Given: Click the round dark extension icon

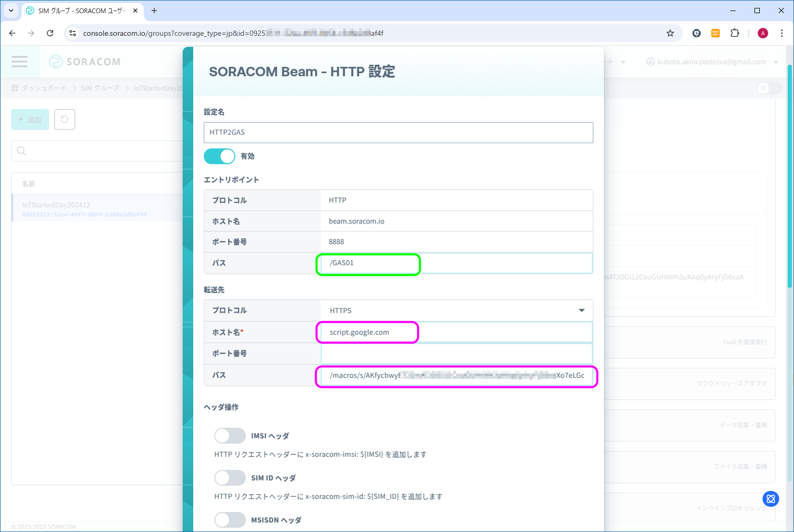Looking at the screenshot, I should click(697, 33).
